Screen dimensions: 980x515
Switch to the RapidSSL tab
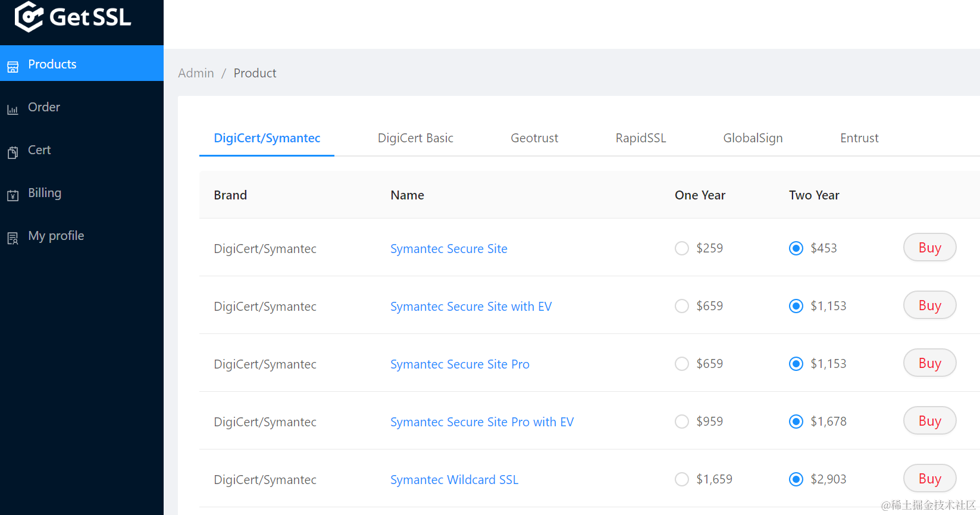point(641,138)
